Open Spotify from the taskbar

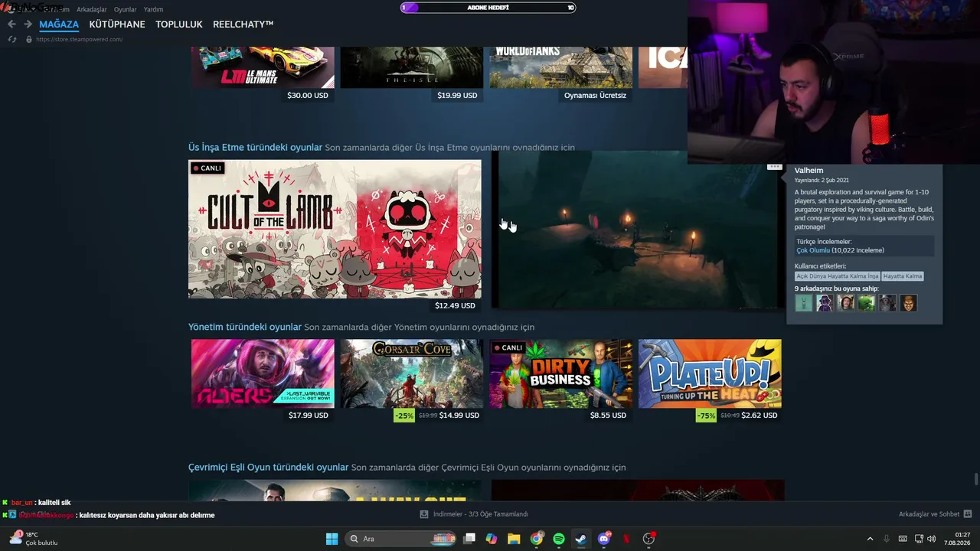click(x=559, y=539)
